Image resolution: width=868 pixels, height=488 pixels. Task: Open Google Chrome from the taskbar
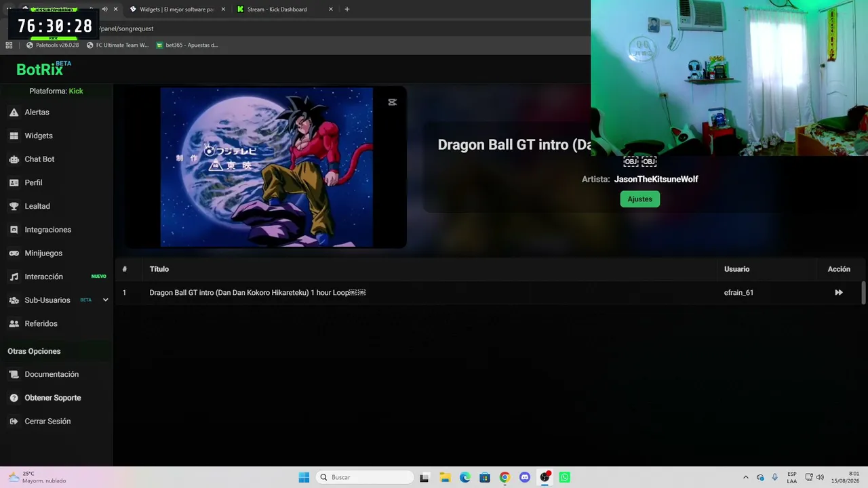505,477
